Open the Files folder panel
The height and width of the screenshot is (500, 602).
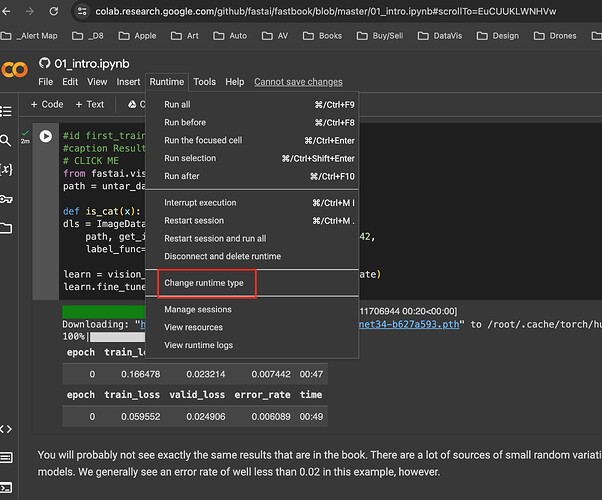6,228
